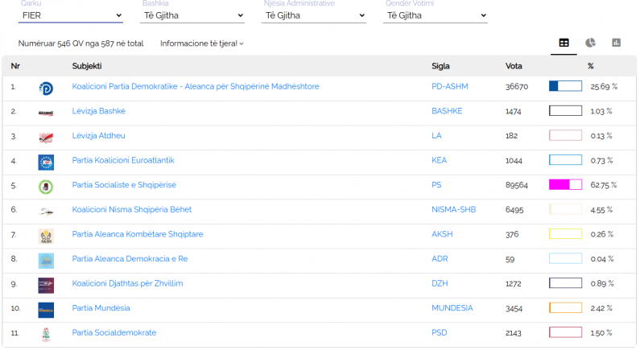Click the Lëvizja Bashkë party logo

pos(46,113)
